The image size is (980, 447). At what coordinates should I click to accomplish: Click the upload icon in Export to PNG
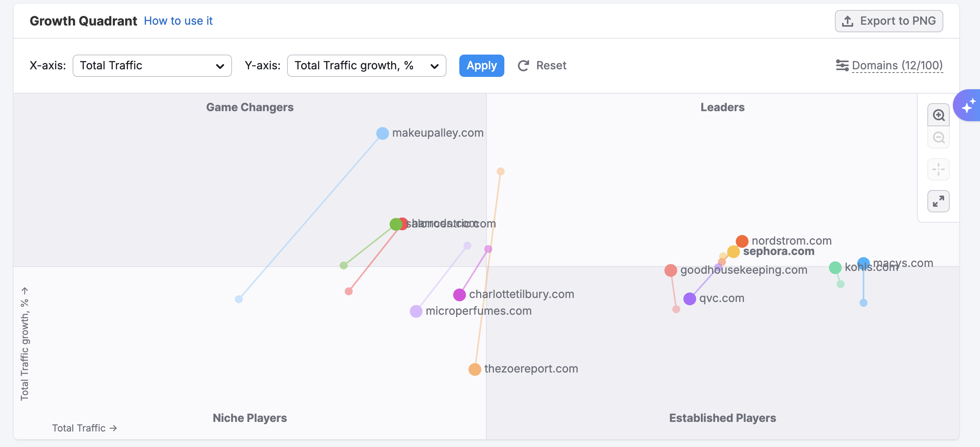click(x=848, y=21)
